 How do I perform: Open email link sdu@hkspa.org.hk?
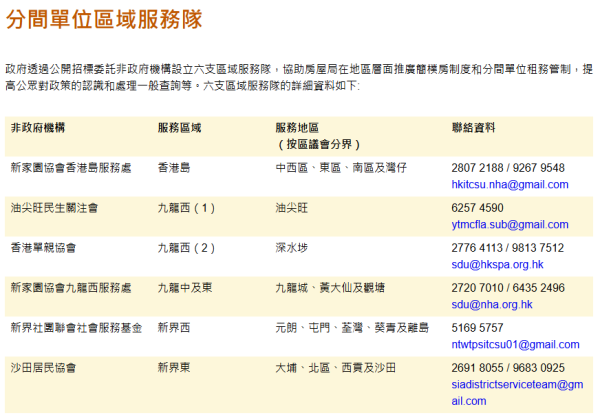[497, 265]
